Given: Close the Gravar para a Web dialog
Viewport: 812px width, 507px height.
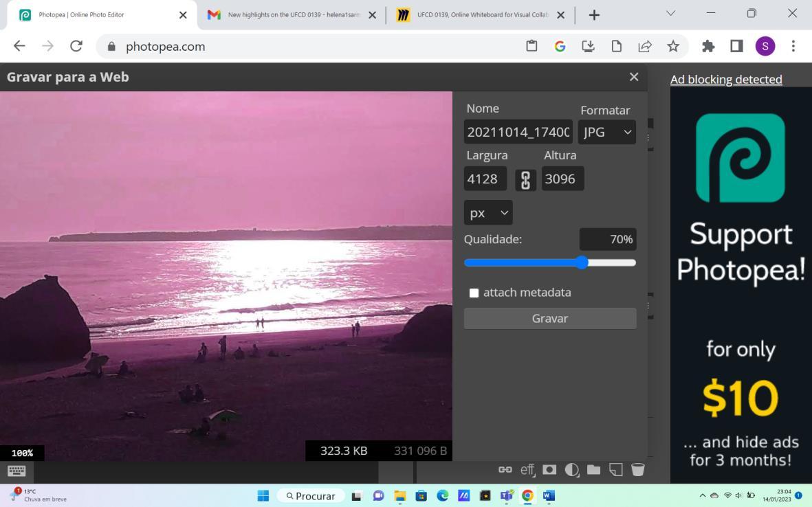Looking at the screenshot, I should point(634,77).
